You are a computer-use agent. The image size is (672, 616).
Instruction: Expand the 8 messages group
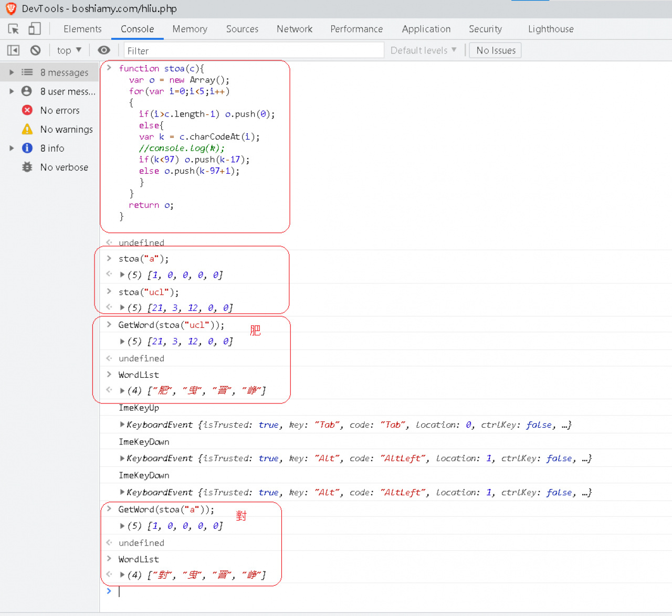12,72
